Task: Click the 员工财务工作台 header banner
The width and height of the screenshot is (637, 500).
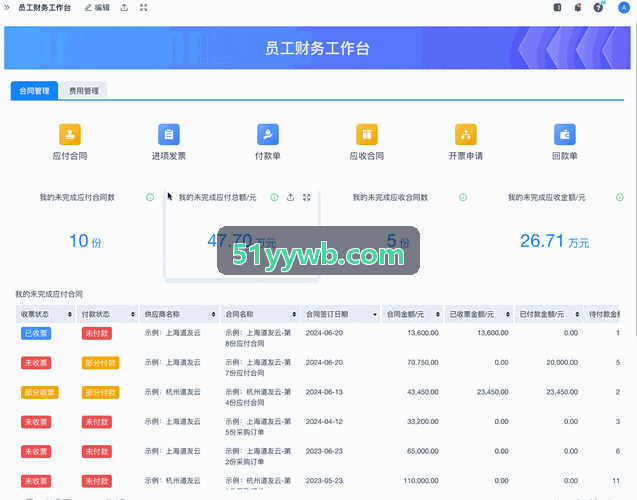Action: click(317, 48)
